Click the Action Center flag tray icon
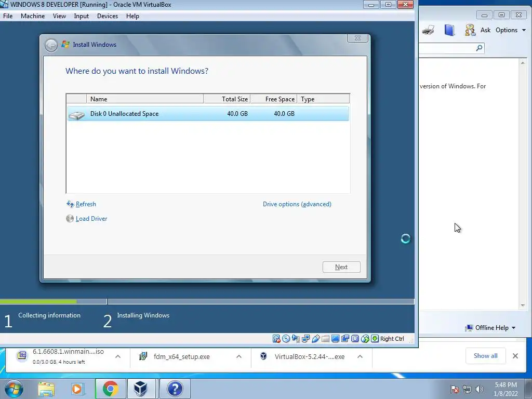This screenshot has height=399, width=532. tap(455, 389)
